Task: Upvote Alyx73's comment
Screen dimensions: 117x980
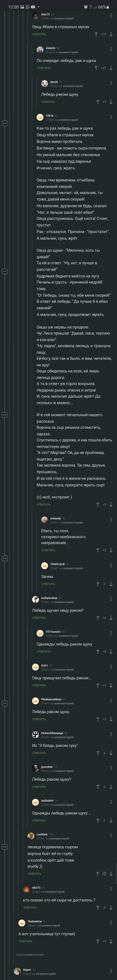Action: click(96, 34)
